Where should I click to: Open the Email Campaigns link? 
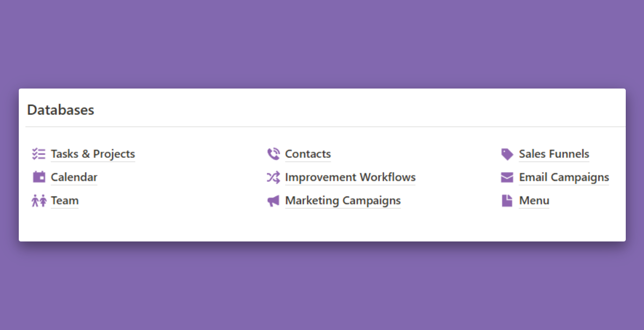563,177
